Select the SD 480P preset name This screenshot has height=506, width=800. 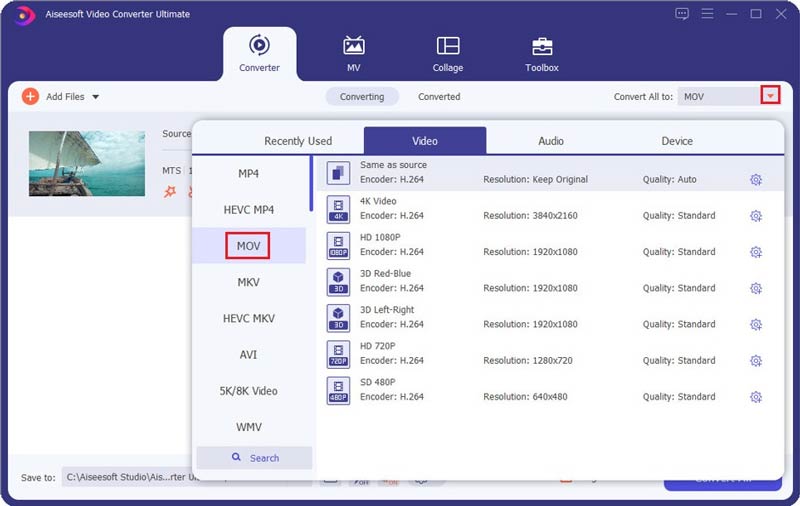[378, 382]
